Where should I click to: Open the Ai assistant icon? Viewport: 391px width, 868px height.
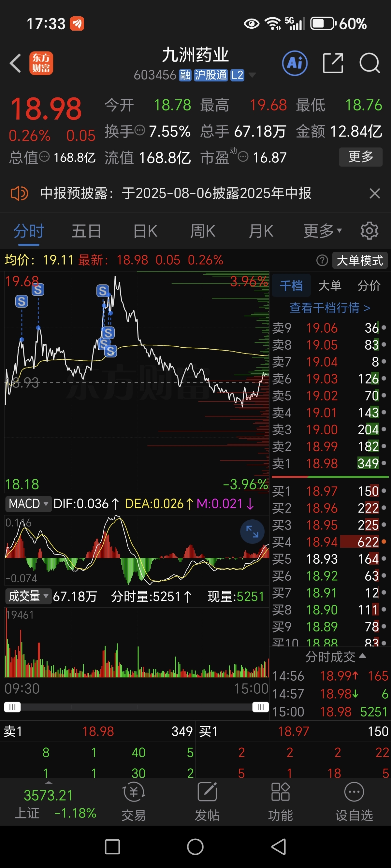coord(295,63)
